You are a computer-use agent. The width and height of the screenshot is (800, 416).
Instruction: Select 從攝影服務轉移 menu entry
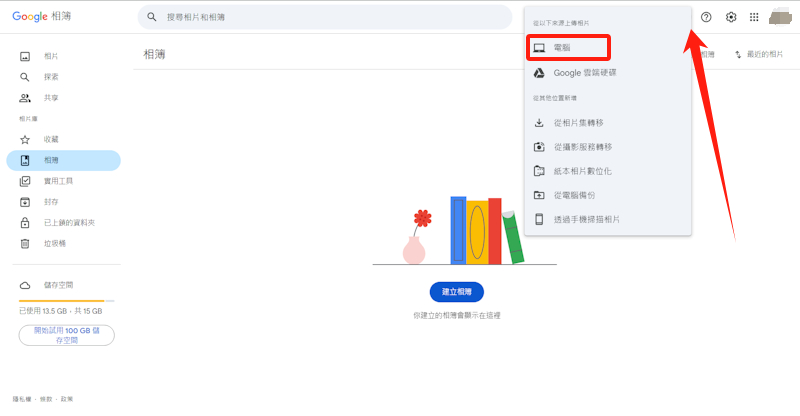point(608,147)
